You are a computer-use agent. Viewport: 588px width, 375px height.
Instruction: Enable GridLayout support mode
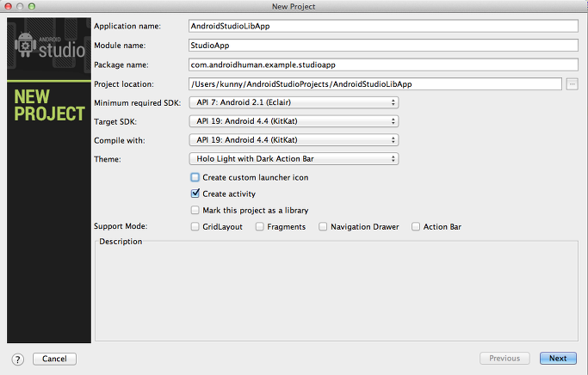[x=195, y=227]
